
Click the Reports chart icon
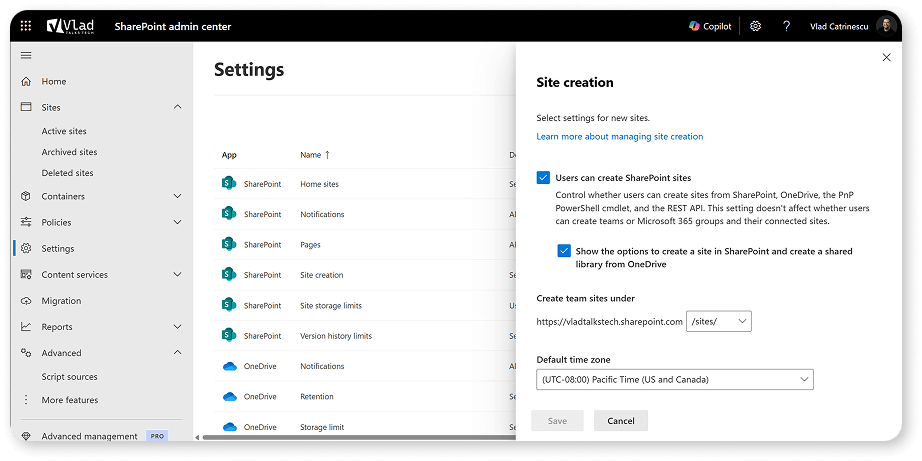click(x=26, y=326)
